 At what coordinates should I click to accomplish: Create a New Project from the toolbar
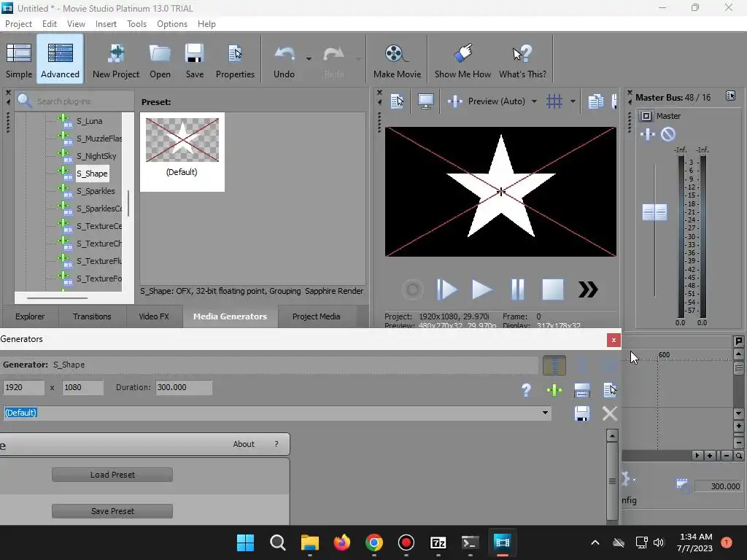(x=116, y=59)
